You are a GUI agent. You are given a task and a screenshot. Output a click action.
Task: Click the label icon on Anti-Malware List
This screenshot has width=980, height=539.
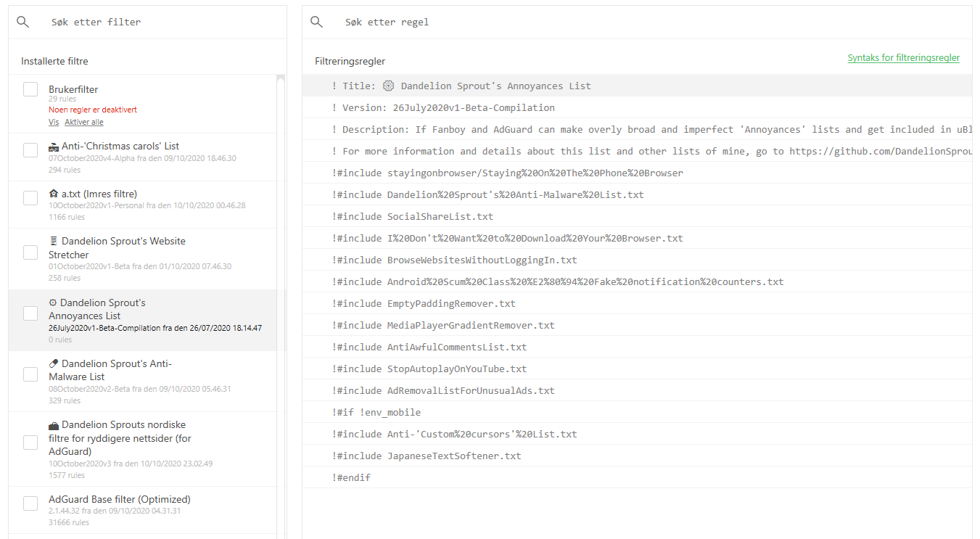coord(53,363)
